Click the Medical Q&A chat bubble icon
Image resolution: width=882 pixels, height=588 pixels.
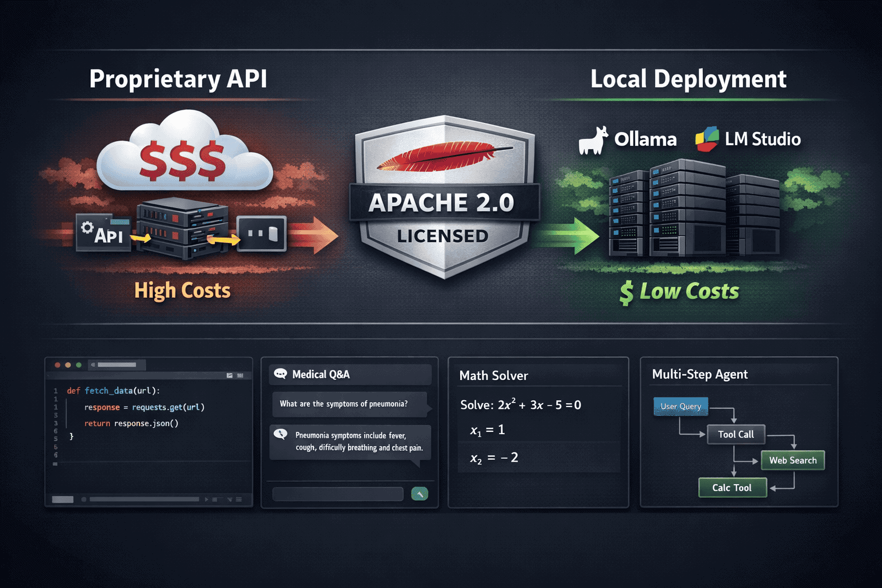(x=281, y=374)
